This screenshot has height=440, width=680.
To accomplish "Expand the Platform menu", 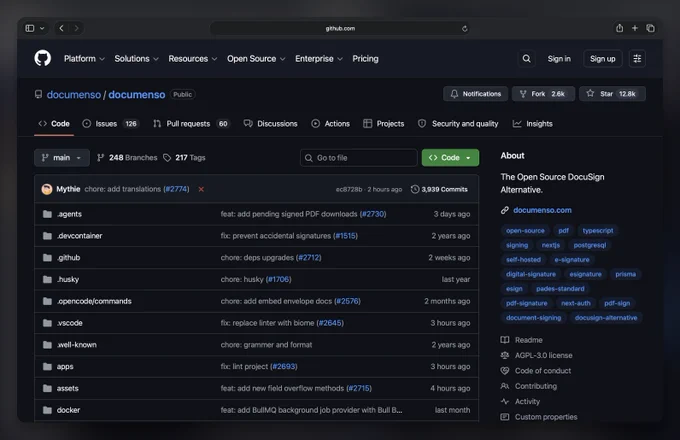I will point(84,59).
